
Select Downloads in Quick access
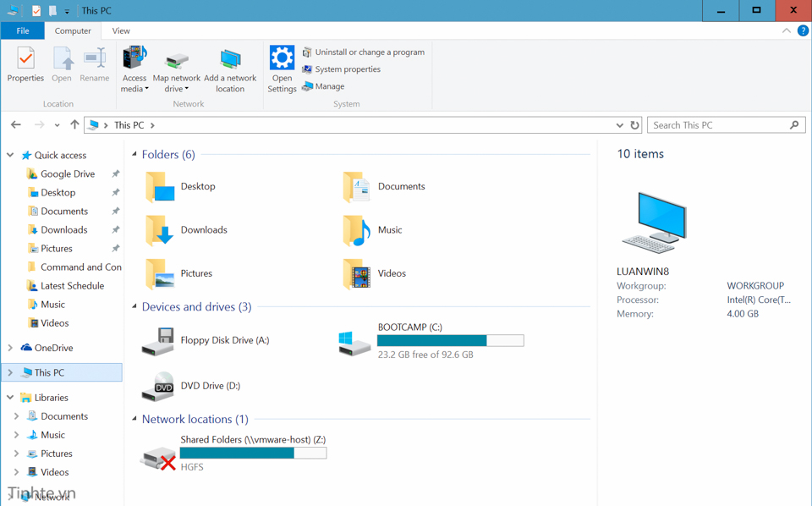pos(63,230)
